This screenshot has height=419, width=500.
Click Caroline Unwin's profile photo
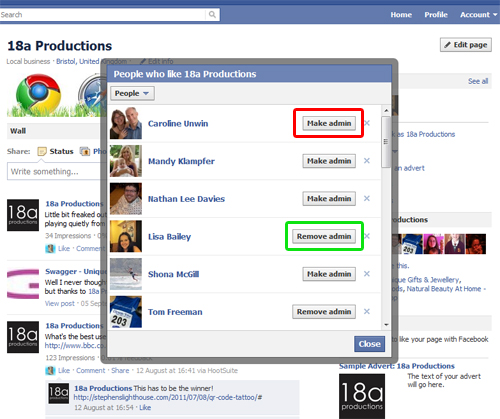(x=126, y=123)
